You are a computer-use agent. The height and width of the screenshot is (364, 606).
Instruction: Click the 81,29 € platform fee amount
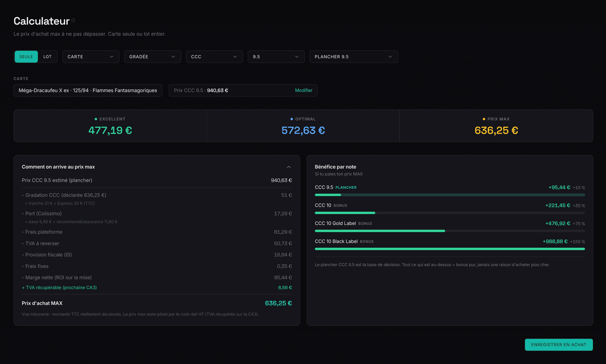coord(283,232)
